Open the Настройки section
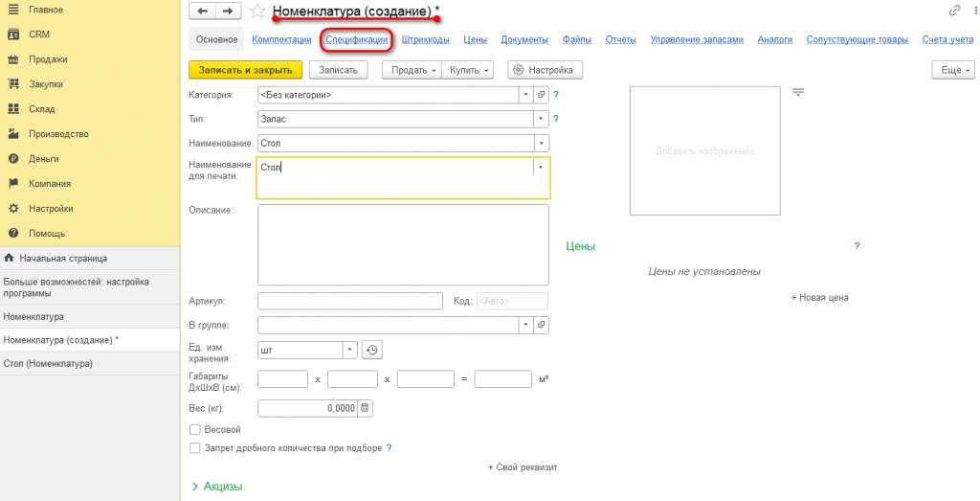This screenshot has height=501, width=980. [51, 208]
